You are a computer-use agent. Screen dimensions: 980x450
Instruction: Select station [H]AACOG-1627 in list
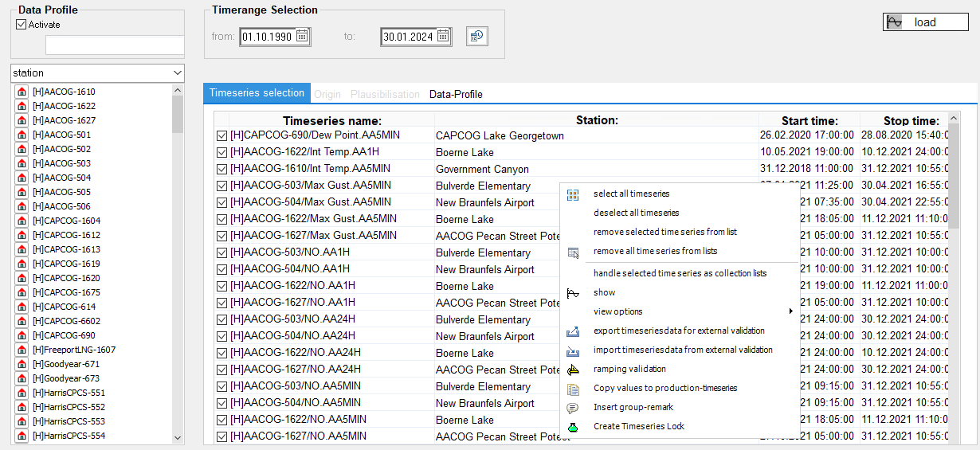[64, 120]
